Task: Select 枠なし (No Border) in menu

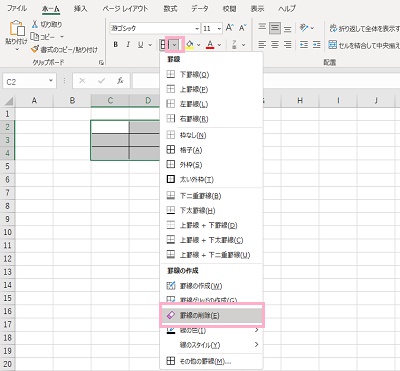Action: (x=211, y=135)
